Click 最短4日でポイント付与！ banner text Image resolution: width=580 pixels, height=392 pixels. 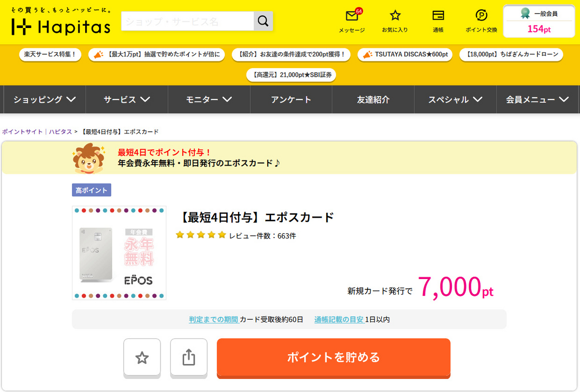(x=164, y=153)
